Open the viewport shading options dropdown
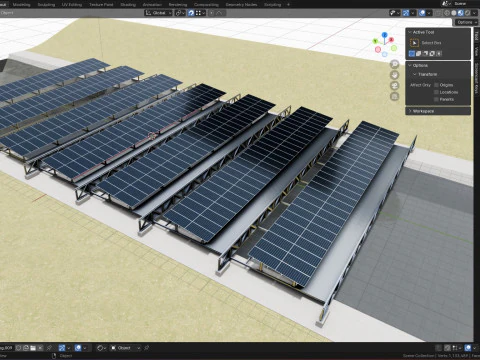Viewport: 480px width, 360px height. tap(474, 13)
